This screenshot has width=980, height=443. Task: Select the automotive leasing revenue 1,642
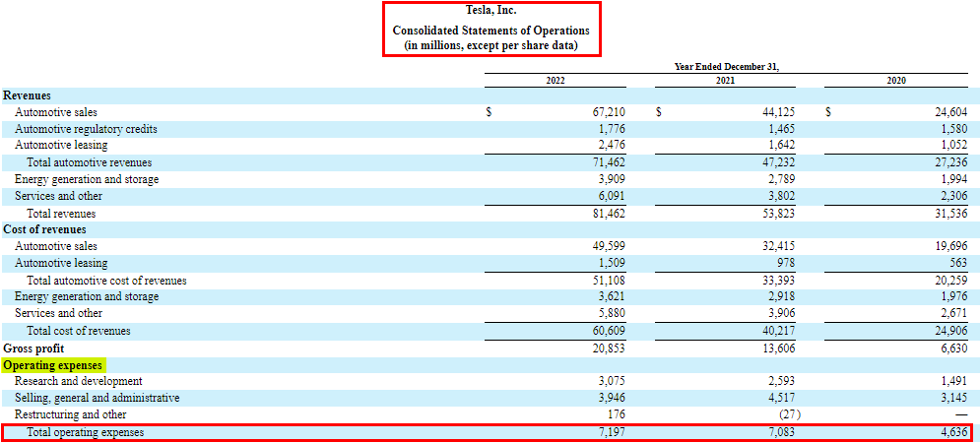click(x=781, y=145)
